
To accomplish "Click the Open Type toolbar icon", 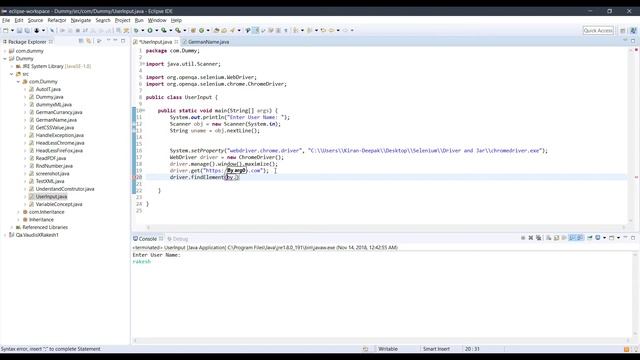I will coord(216,30).
